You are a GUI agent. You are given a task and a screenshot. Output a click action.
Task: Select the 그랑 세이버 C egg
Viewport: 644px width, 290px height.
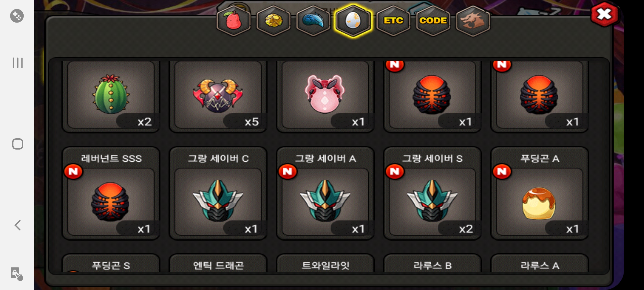coord(218,193)
